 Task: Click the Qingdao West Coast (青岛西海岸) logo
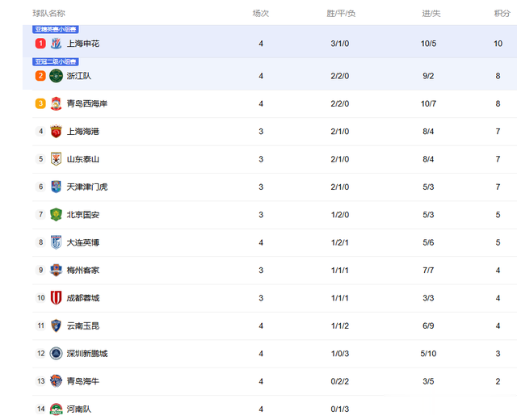[x=56, y=103]
